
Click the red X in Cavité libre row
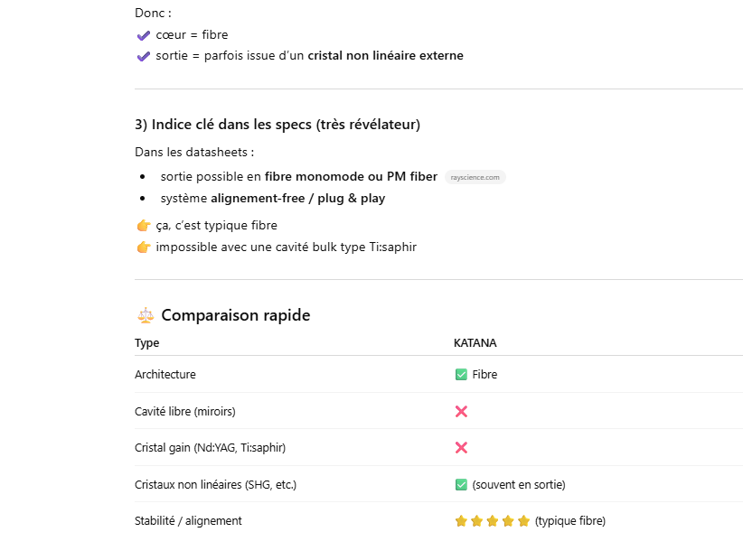(x=461, y=411)
